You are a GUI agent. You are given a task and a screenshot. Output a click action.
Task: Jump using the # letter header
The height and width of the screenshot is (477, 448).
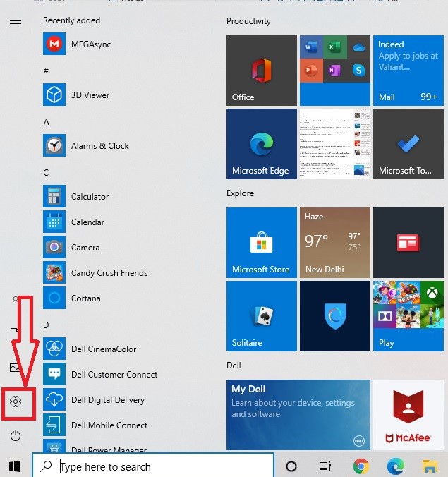coord(46,71)
